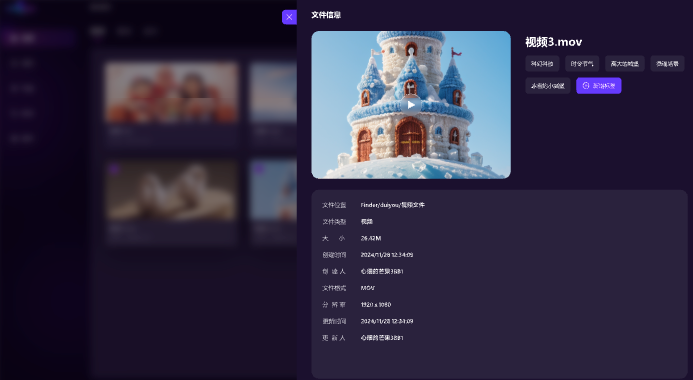Viewport: 693px width, 380px height.
Task: Select the highlighted item in the blurred left sidebar
Action: tap(38, 38)
